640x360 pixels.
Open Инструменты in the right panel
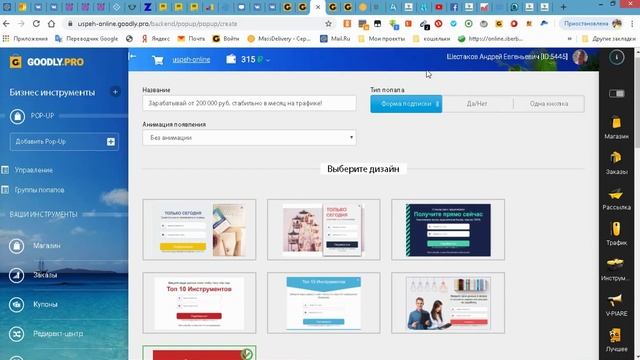tap(616, 269)
